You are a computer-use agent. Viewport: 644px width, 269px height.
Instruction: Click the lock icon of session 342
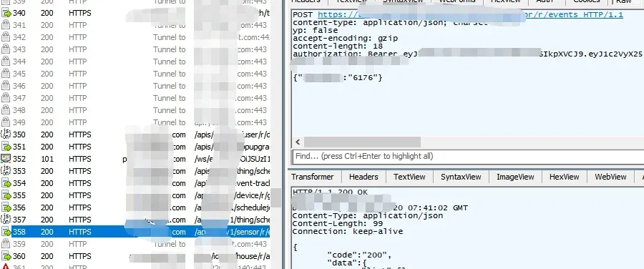[x=6, y=37]
